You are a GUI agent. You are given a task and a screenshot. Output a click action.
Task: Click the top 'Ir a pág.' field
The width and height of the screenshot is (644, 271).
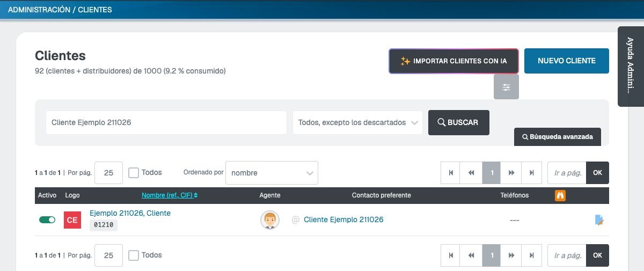tap(567, 173)
